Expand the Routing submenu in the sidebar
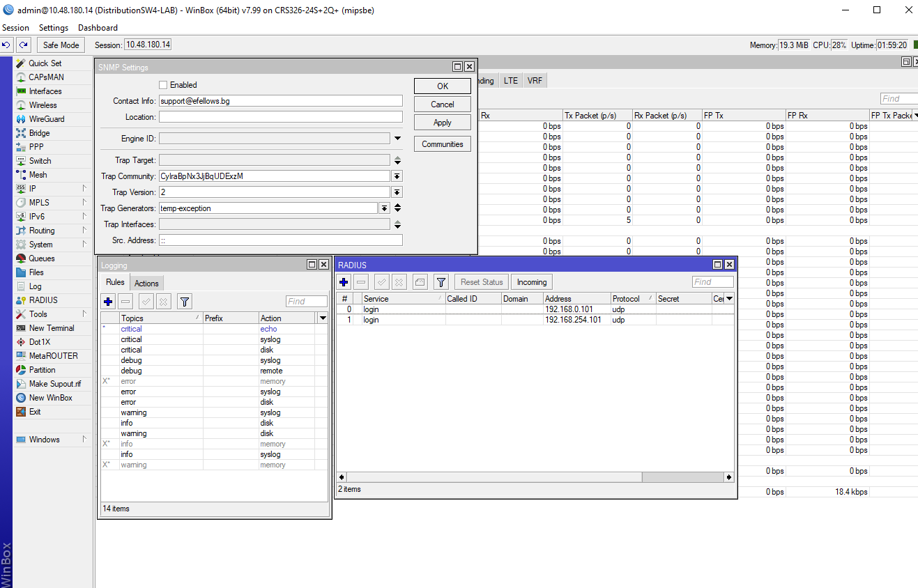Image resolution: width=918 pixels, height=588 pixels. pyautogui.click(x=84, y=231)
